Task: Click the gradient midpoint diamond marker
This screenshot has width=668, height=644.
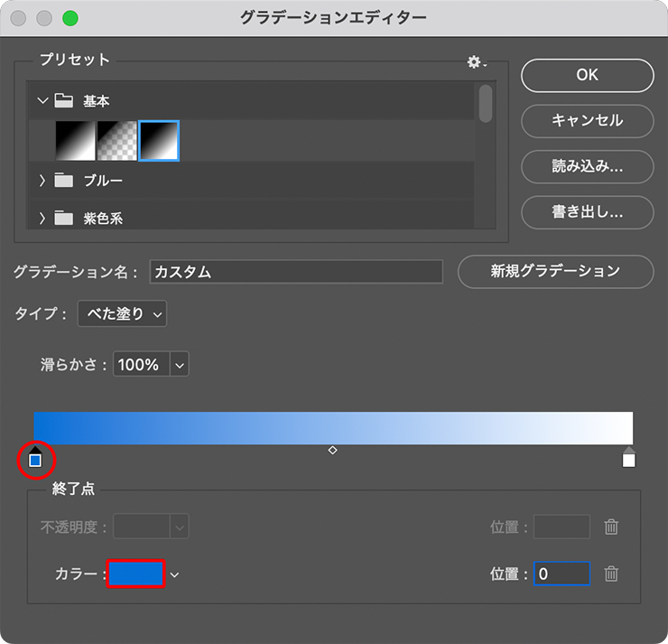Action: pyautogui.click(x=332, y=450)
